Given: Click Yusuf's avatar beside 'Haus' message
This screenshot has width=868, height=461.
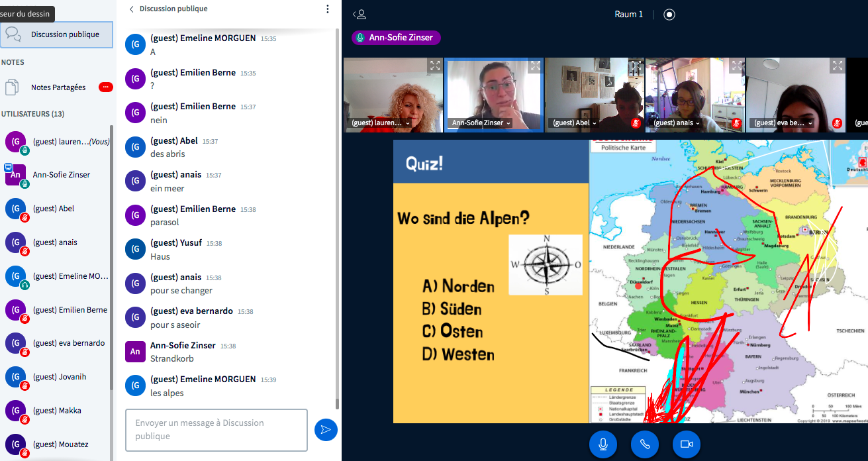Looking at the screenshot, I should click(135, 249).
